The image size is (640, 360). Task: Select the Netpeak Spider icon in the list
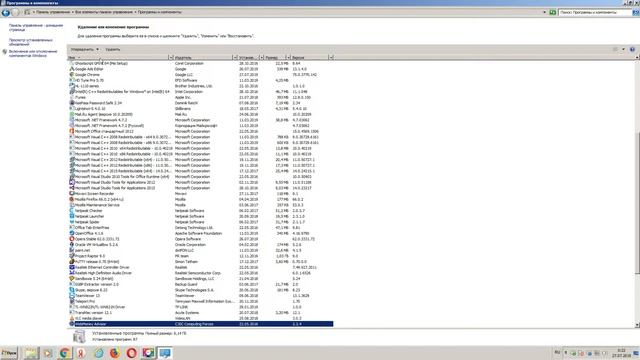(x=72, y=222)
